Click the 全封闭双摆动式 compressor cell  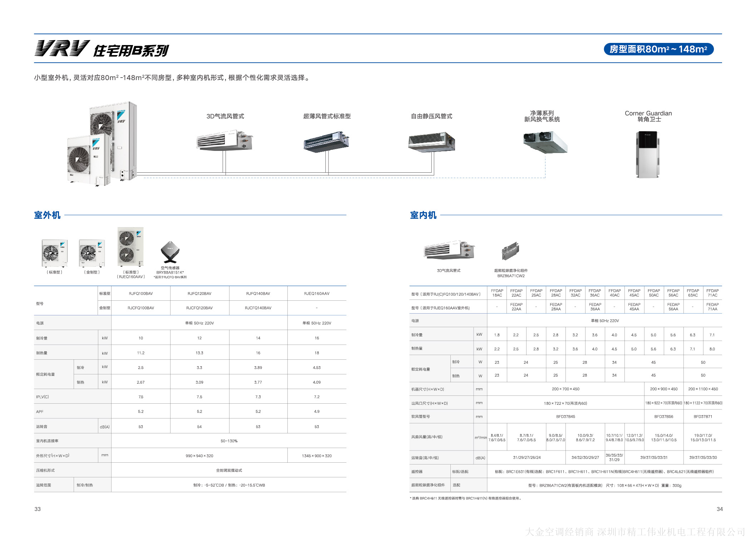[229, 471]
